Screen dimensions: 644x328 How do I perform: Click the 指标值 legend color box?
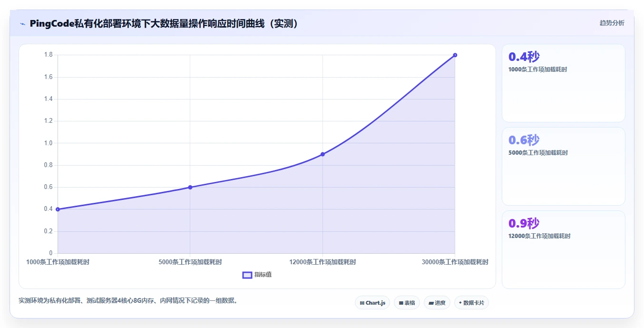click(247, 275)
